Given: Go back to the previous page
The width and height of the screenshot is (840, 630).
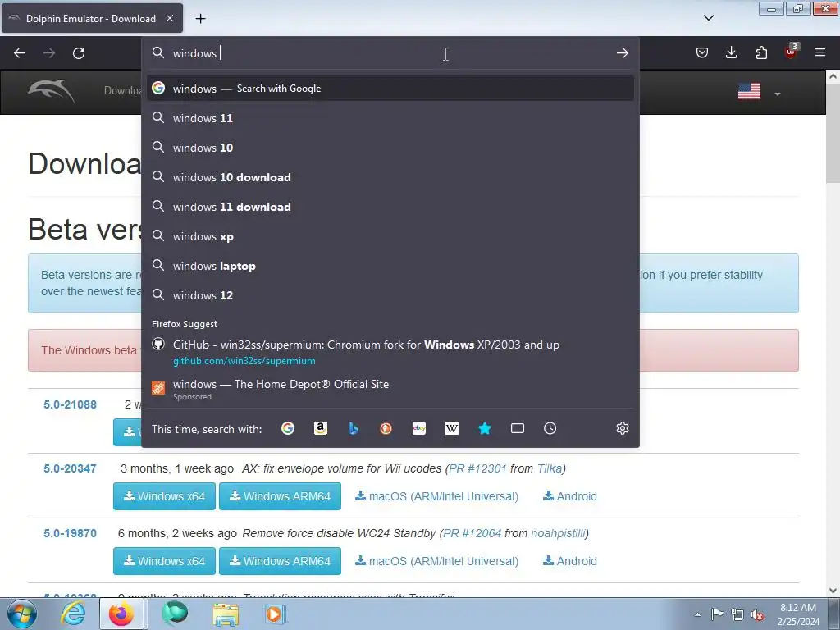Looking at the screenshot, I should [20, 53].
